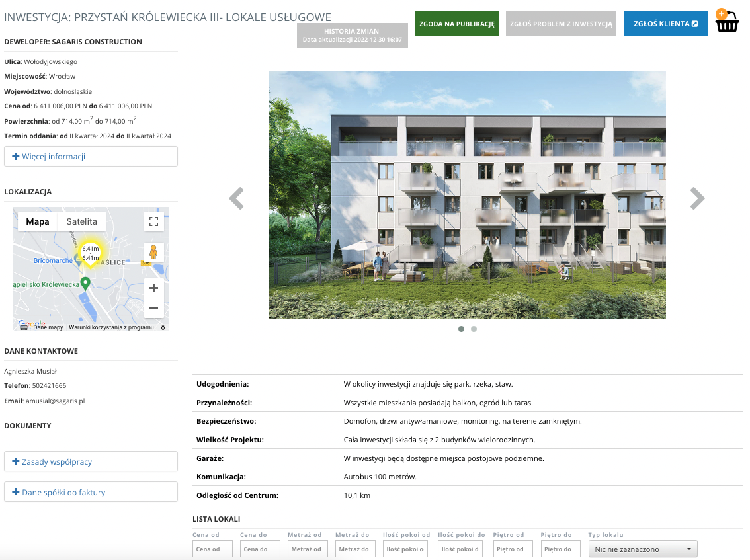This screenshot has width=750, height=560.
Task: Click developer Sagaris Construction heading
Action: [x=73, y=42]
